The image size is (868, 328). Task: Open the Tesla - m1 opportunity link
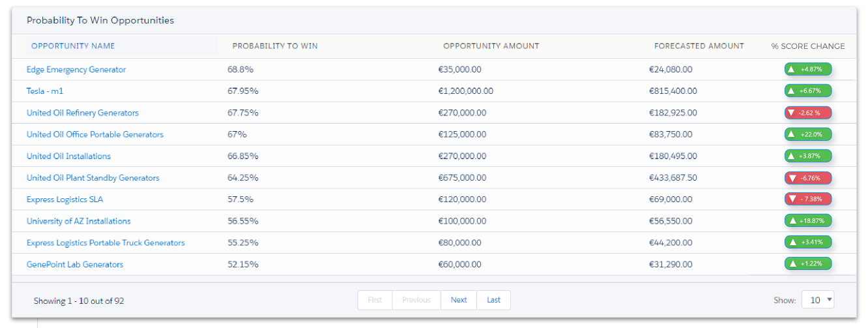point(45,91)
